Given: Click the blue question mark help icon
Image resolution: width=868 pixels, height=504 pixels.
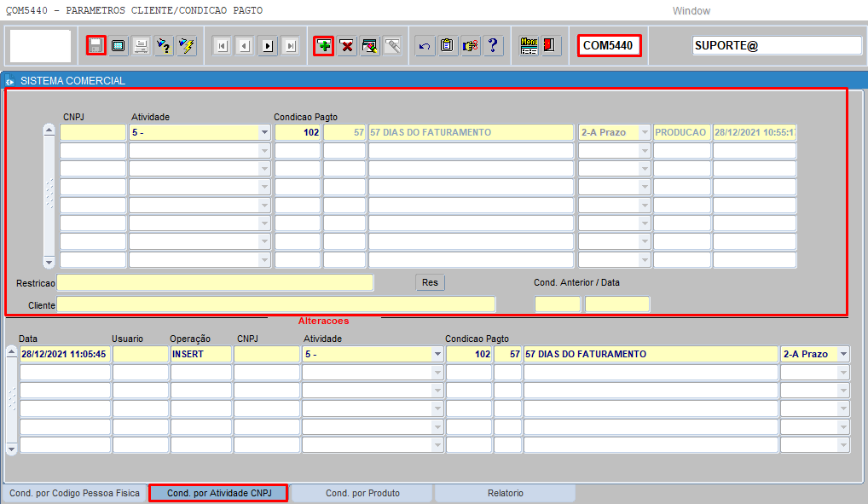Looking at the screenshot, I should 493,46.
